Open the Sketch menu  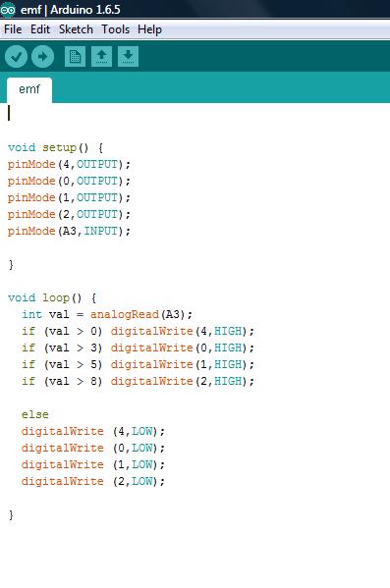(76, 29)
